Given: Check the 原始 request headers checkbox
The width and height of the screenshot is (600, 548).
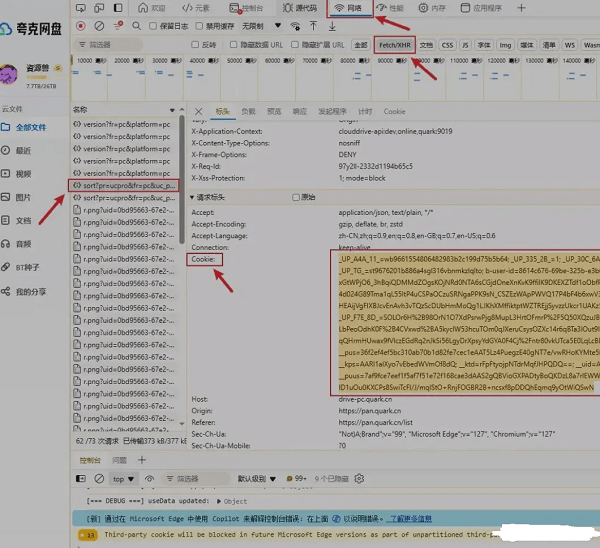Looking at the screenshot, I should coord(296,197).
